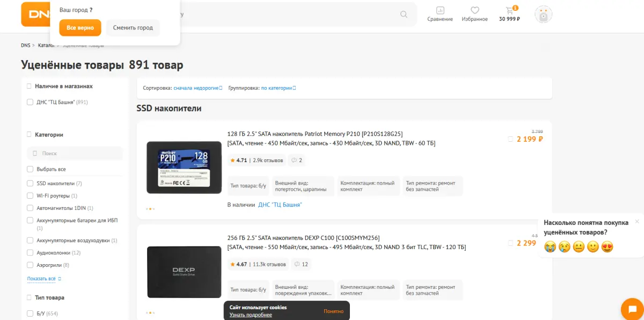Open ДНС "ТЦ Башня" availability link

(280, 205)
